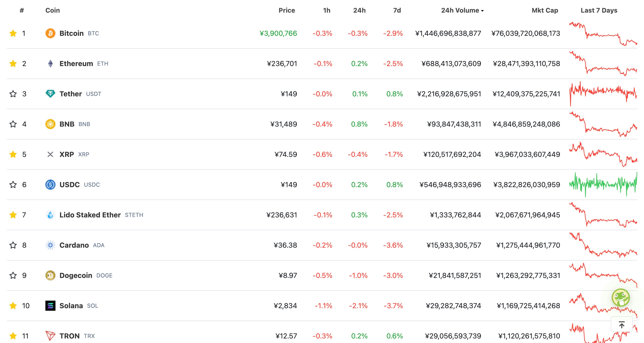Click the Dogecoin coin logo

pos(50,275)
